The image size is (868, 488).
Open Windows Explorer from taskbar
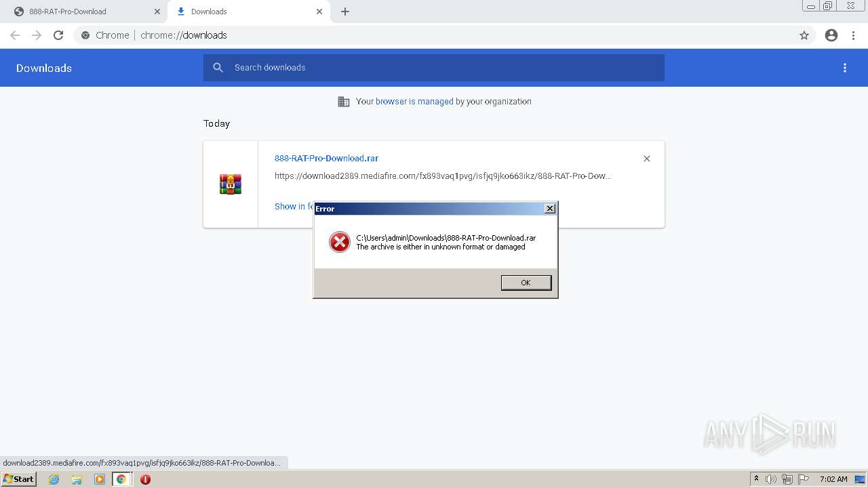pos(77,479)
